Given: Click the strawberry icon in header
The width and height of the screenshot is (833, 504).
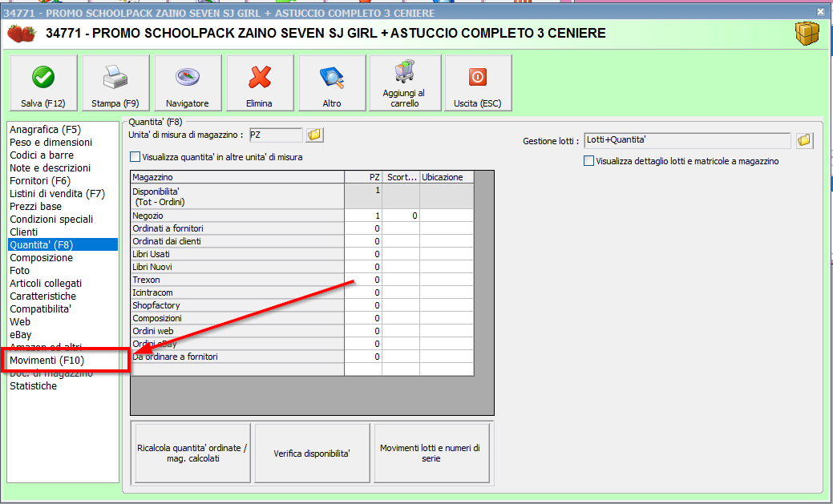Looking at the screenshot, I should (x=22, y=34).
